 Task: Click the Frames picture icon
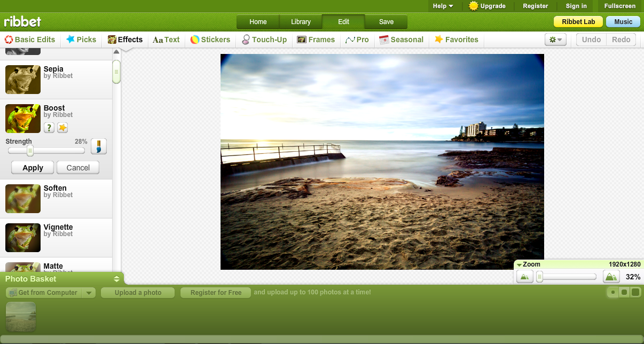(x=302, y=40)
